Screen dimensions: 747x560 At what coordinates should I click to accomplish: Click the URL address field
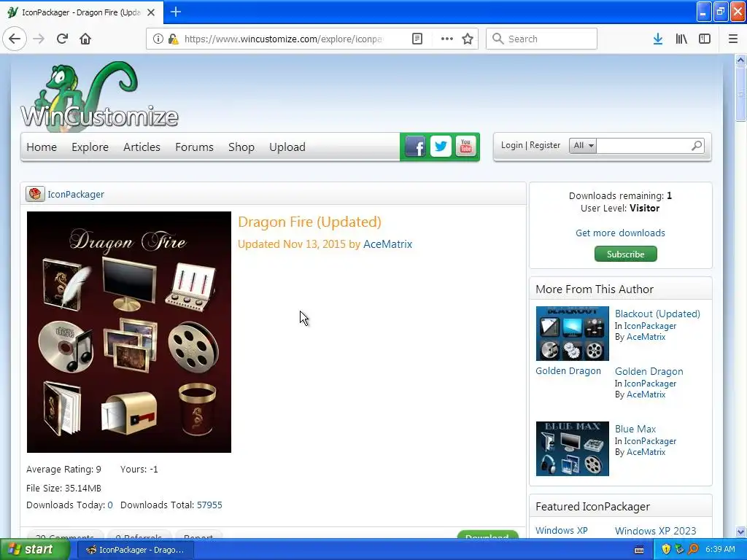click(x=284, y=39)
